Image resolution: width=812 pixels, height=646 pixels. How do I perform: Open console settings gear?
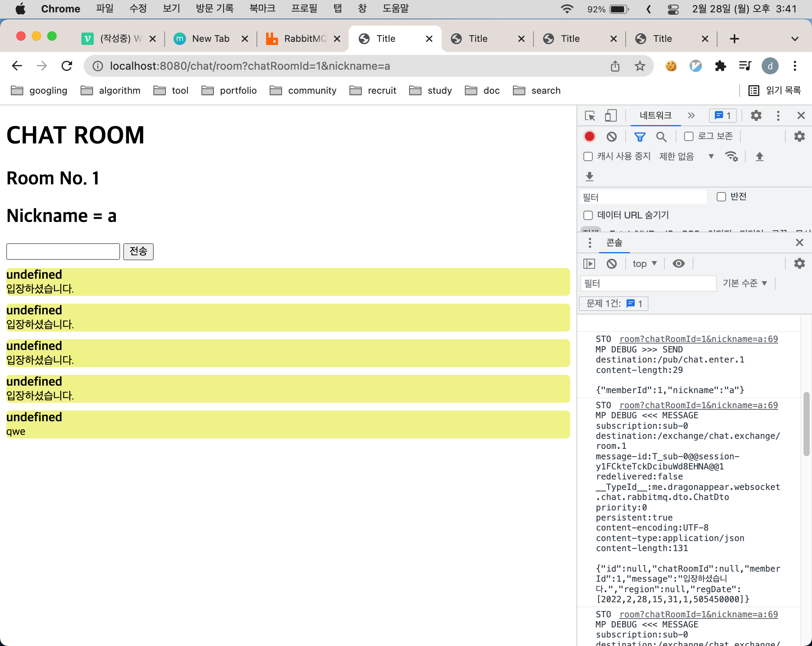click(x=799, y=264)
